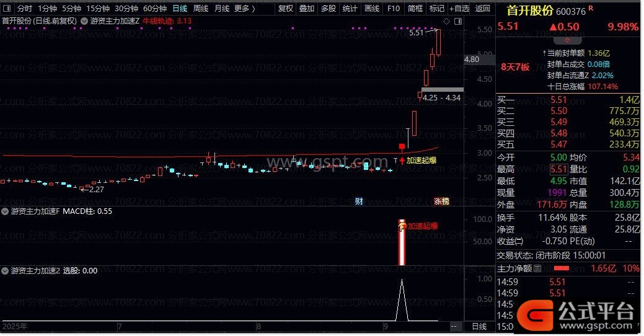Open the 主力净额 detail icon
The height and width of the screenshot is (336, 644).
click(537, 268)
